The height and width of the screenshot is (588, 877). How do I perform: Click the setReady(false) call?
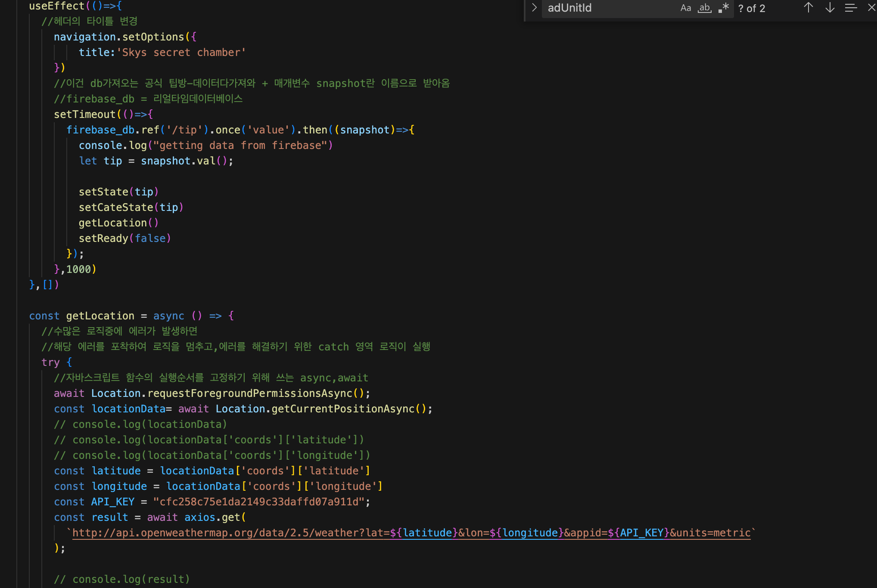(125, 238)
